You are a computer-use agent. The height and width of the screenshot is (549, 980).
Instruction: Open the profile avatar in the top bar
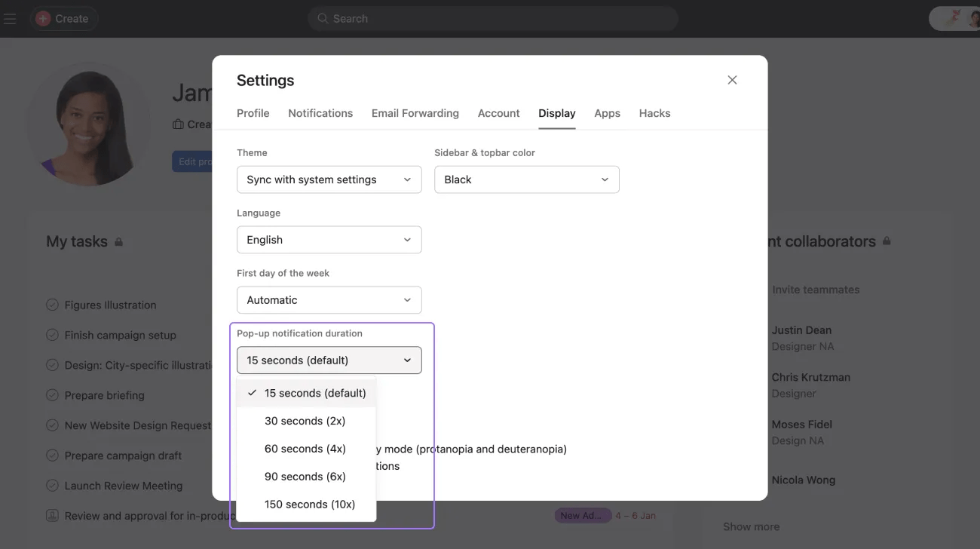tap(972, 17)
